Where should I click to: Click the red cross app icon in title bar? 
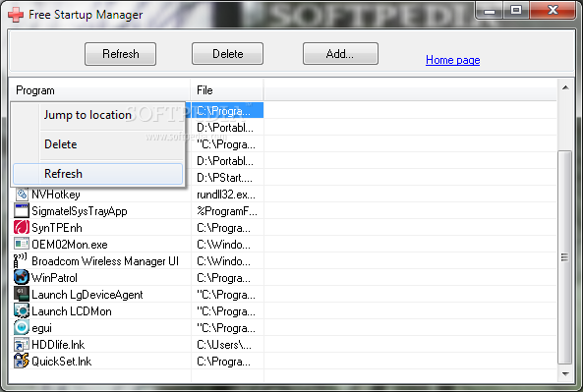tap(16, 15)
